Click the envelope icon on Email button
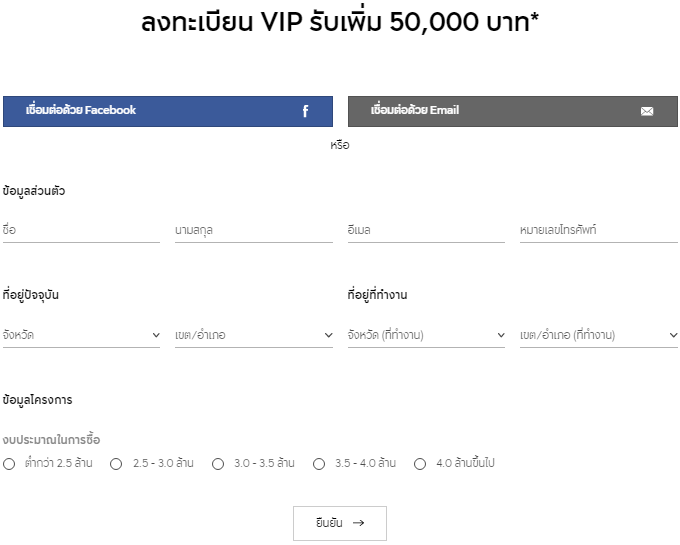This screenshot has width=680, height=545. (647, 111)
